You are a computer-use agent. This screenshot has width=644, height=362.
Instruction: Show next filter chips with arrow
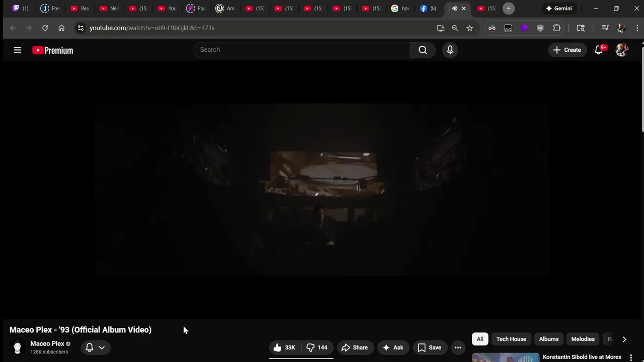624,339
